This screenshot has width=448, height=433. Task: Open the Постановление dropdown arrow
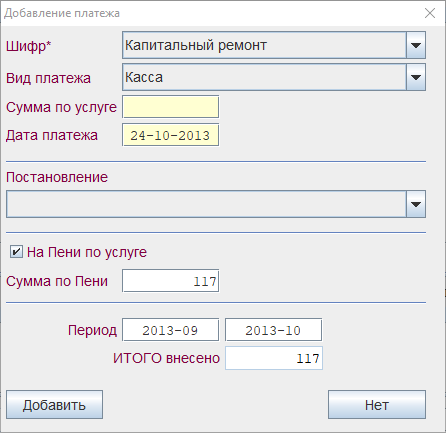pos(416,204)
